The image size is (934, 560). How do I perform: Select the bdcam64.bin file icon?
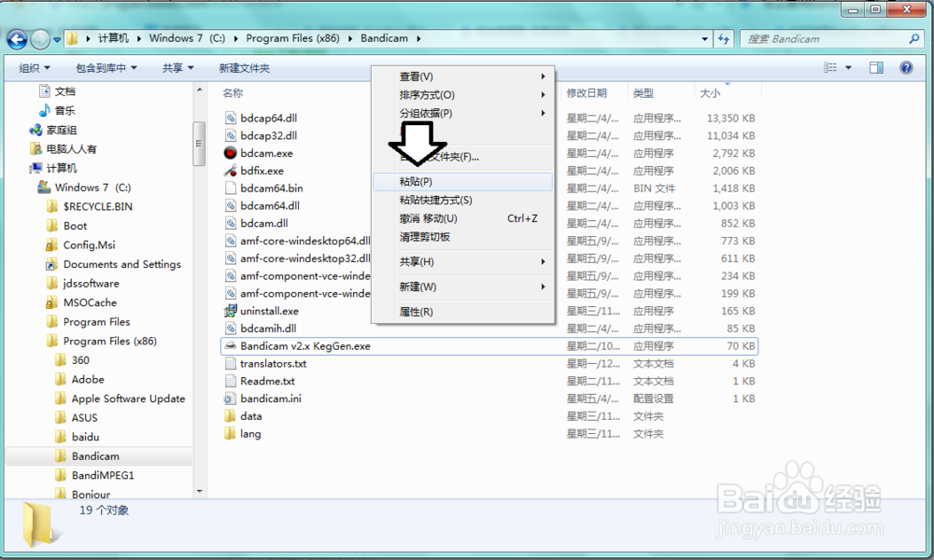click(x=231, y=188)
